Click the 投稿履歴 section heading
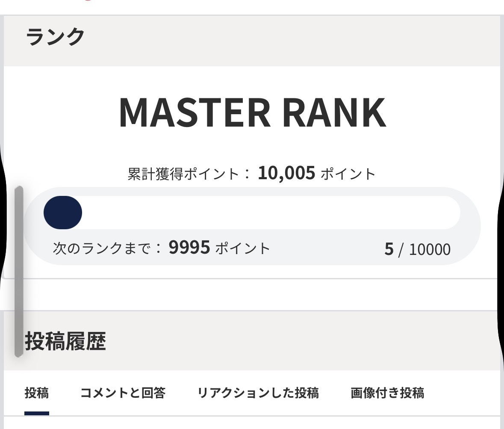The width and height of the screenshot is (504, 429). click(x=65, y=341)
